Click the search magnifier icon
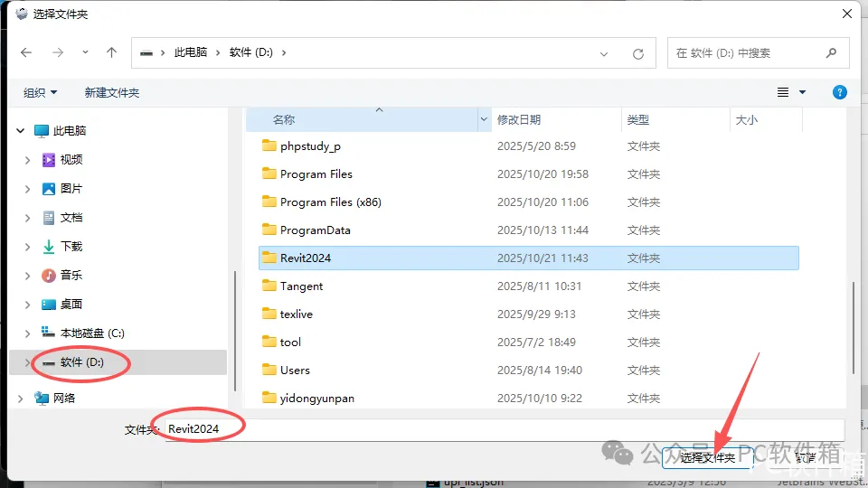 tap(831, 53)
